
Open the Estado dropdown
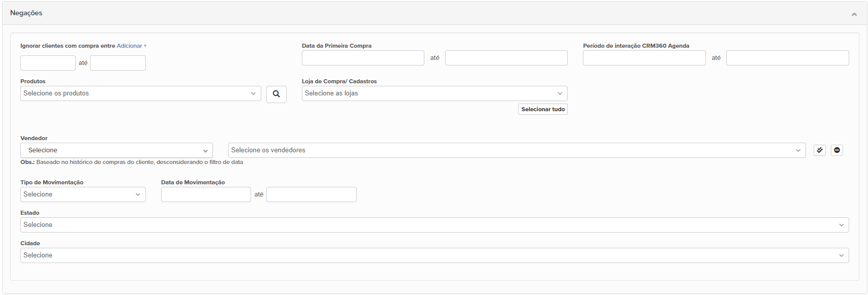tap(435, 225)
